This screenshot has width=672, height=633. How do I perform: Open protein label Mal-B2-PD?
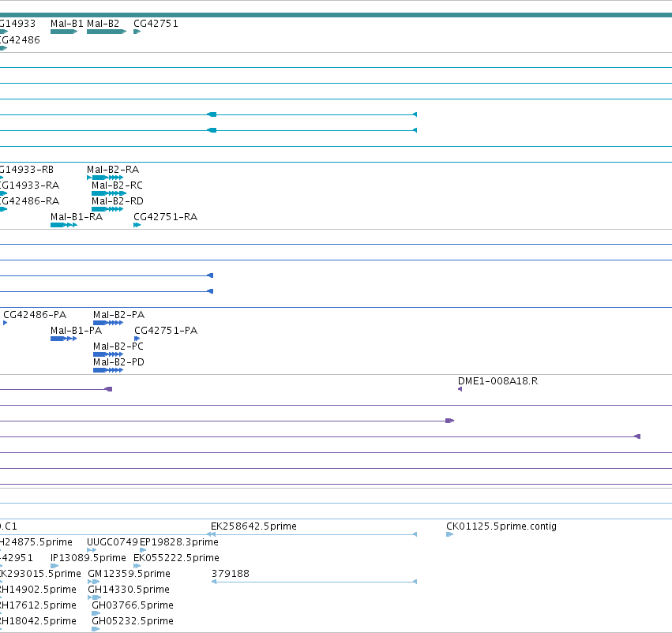click(x=118, y=362)
